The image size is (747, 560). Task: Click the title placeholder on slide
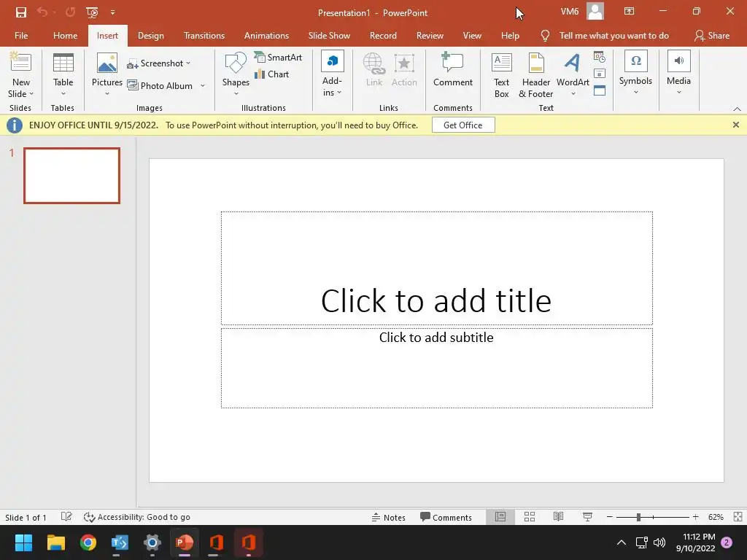(436, 268)
